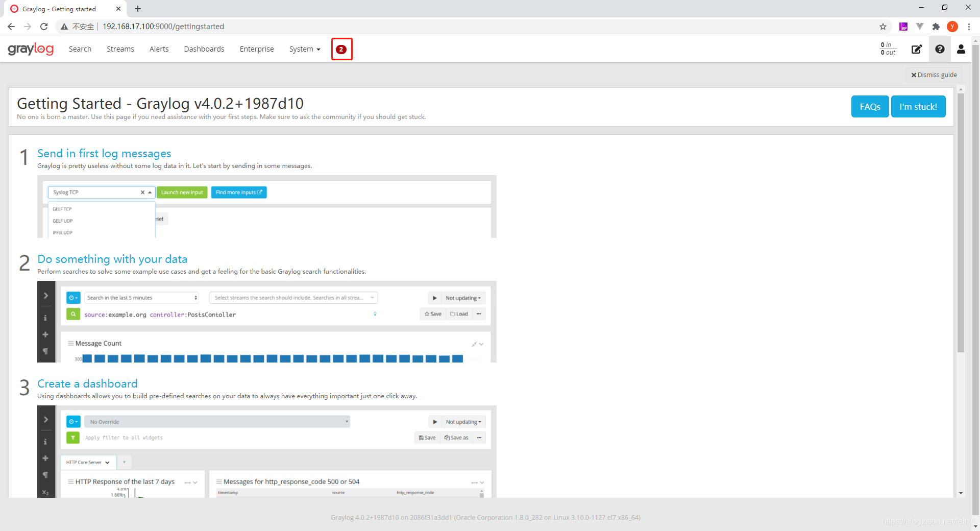
Task: Open the streams selection dropdown
Action: pos(293,298)
